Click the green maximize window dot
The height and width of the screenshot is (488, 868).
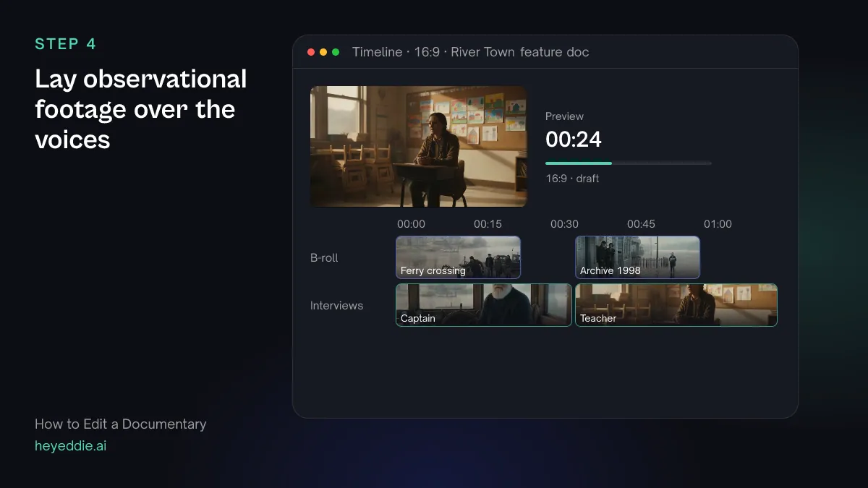click(x=336, y=52)
